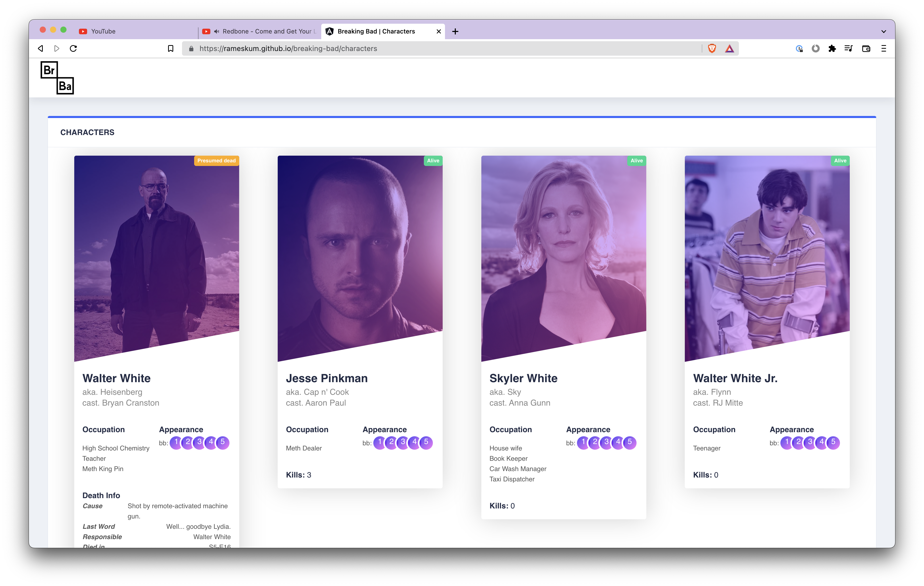Open a new browser tab
The image size is (924, 586).
tap(455, 31)
